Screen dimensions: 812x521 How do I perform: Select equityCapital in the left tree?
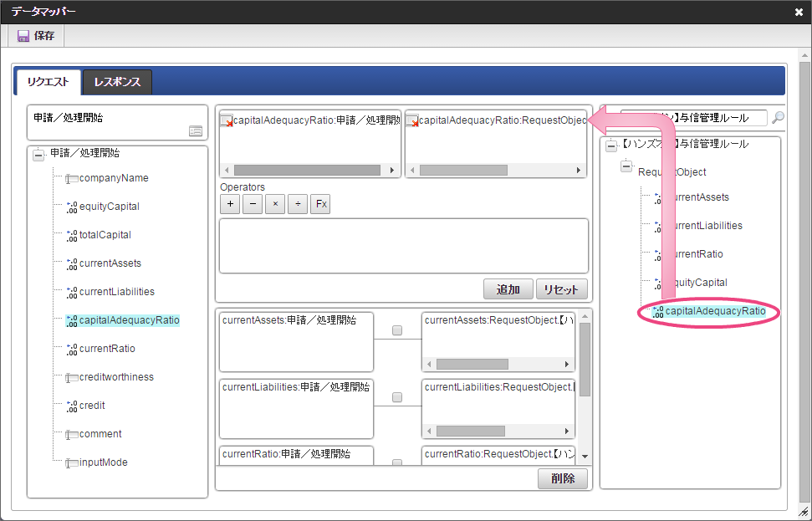[110, 207]
